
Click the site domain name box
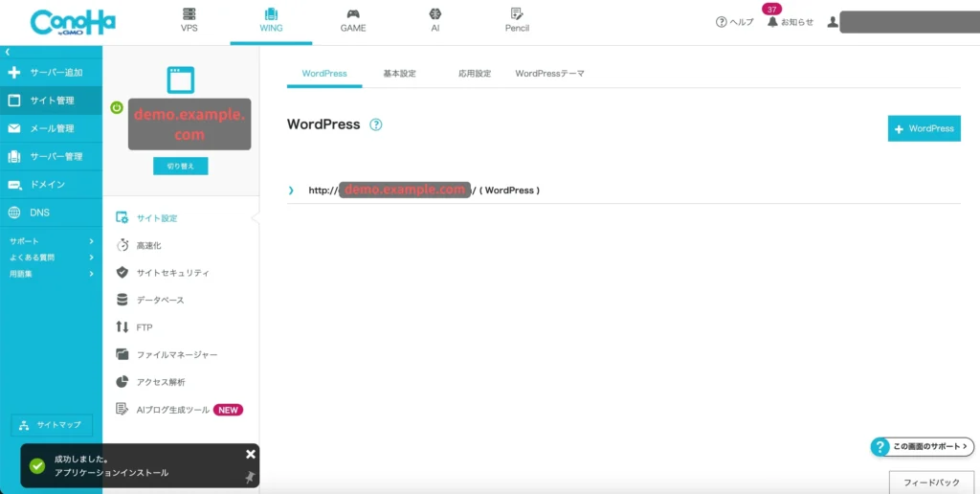tap(189, 123)
